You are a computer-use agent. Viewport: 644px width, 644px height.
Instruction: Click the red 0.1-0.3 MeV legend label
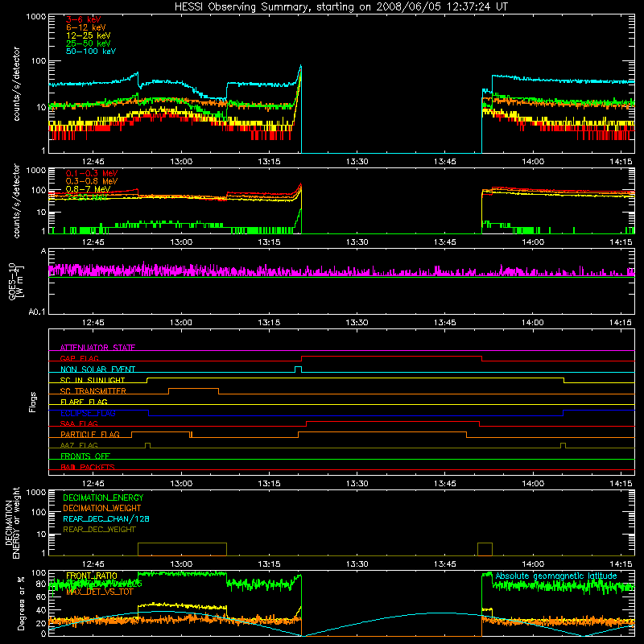click(92, 173)
